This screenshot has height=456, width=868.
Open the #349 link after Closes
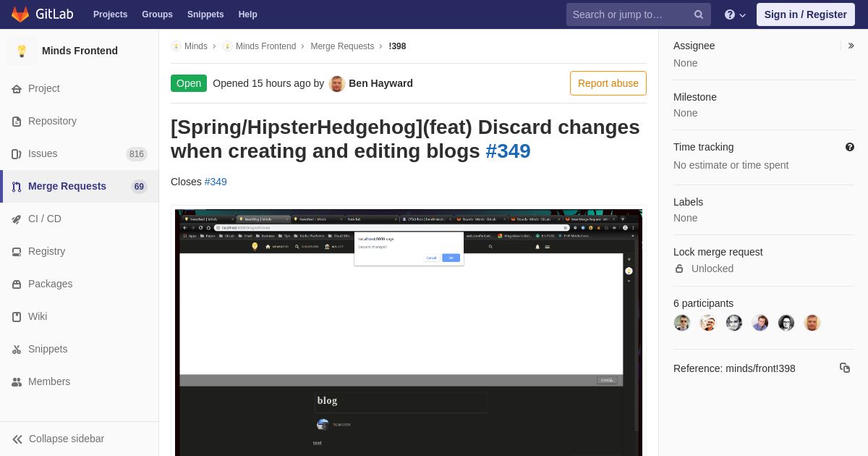[x=216, y=182]
